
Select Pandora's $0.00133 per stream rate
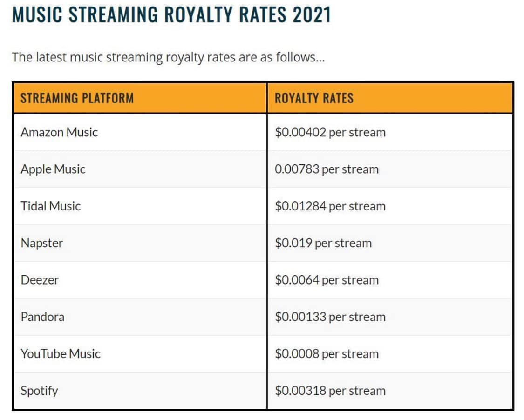[330, 317]
